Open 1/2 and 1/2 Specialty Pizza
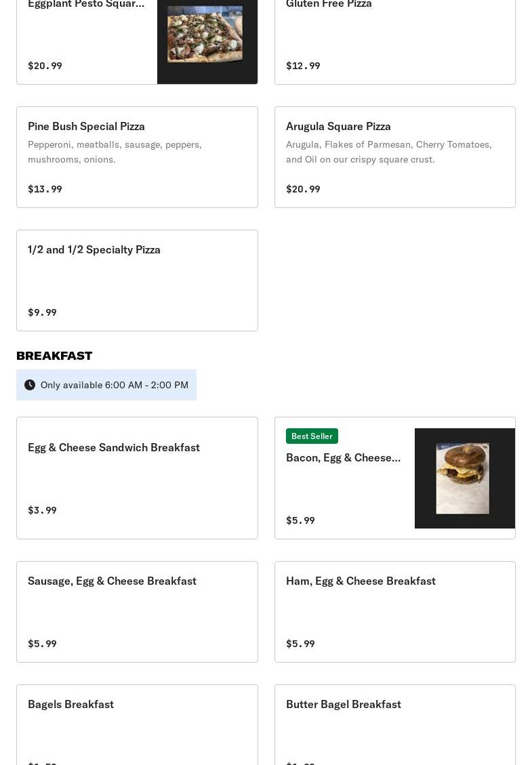 [137, 281]
